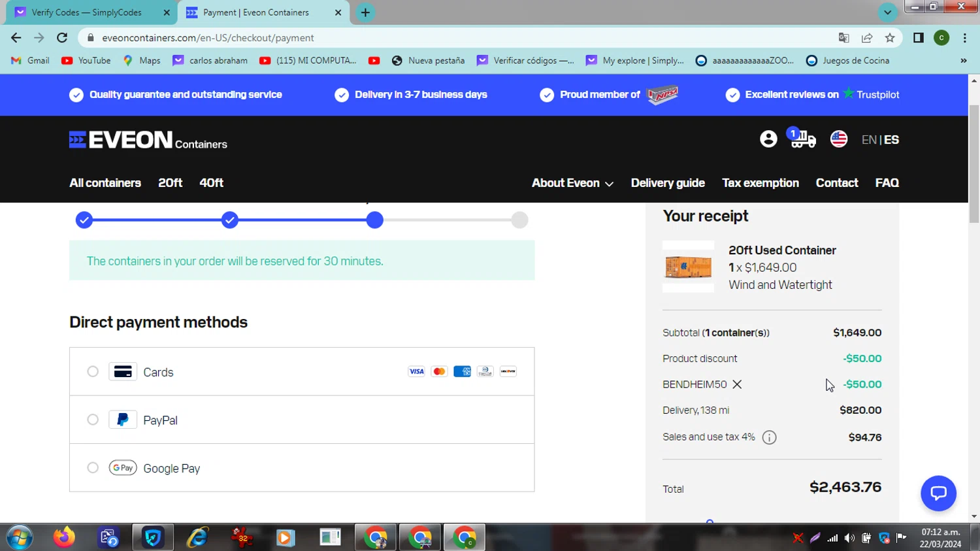980x551 pixels.
Task: Go back to the previous page
Action: (16, 38)
